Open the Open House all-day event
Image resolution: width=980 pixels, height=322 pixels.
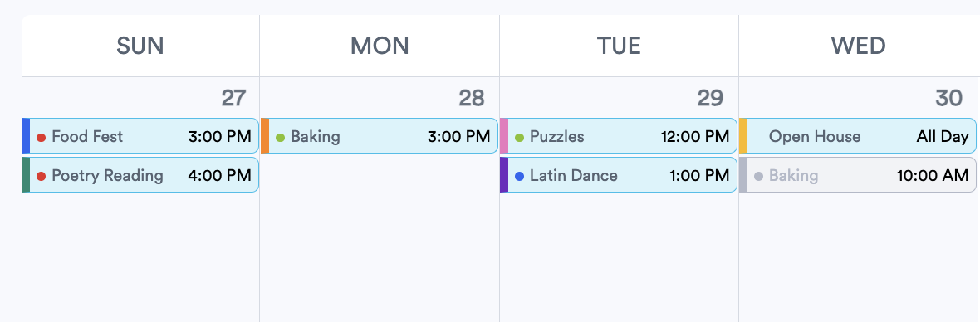(x=857, y=136)
